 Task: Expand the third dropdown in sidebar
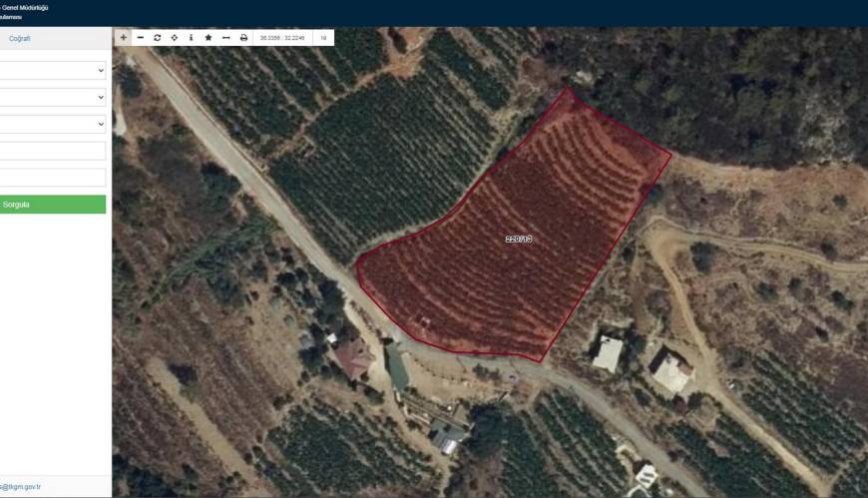pyautogui.click(x=53, y=124)
